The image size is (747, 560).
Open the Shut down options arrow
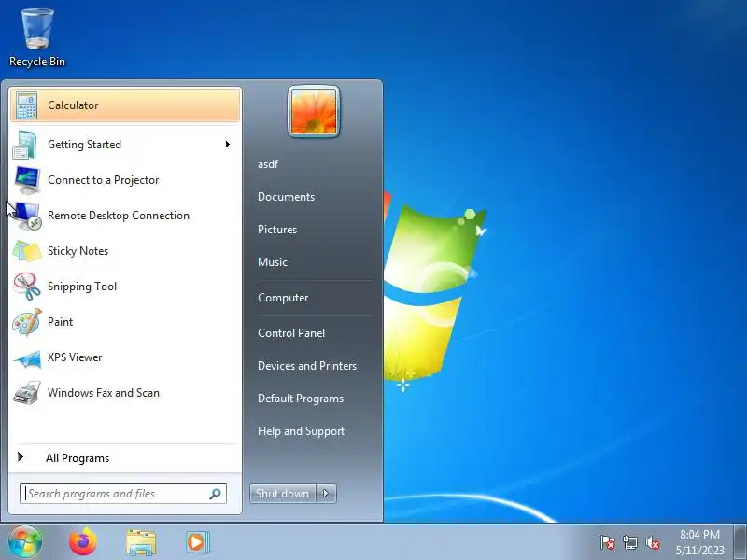pos(326,494)
